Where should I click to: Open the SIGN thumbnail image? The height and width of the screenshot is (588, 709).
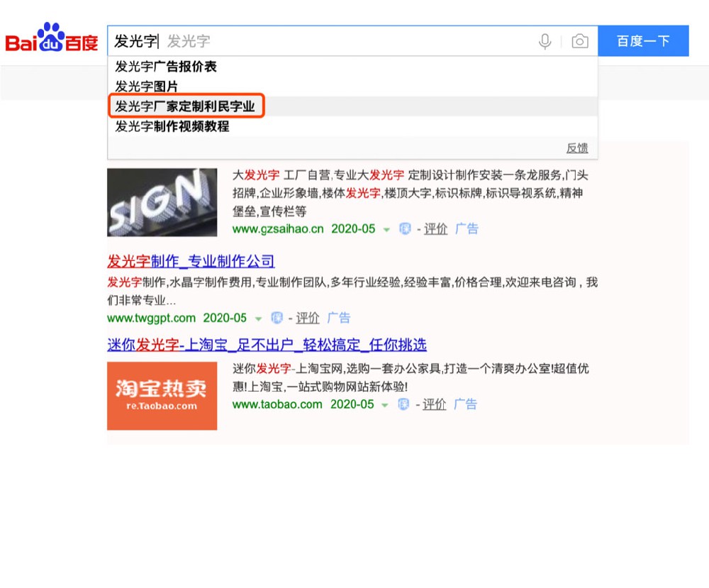pyautogui.click(x=162, y=202)
